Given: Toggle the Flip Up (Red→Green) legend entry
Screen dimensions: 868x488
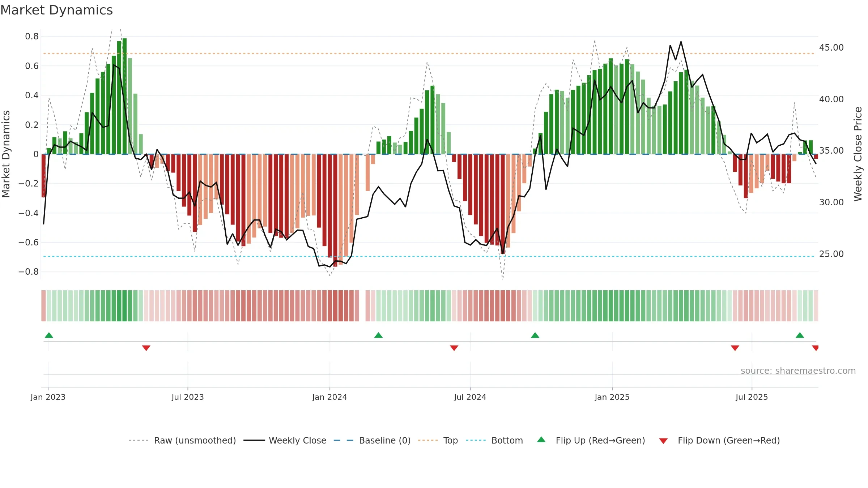Looking at the screenshot, I should tap(591, 440).
